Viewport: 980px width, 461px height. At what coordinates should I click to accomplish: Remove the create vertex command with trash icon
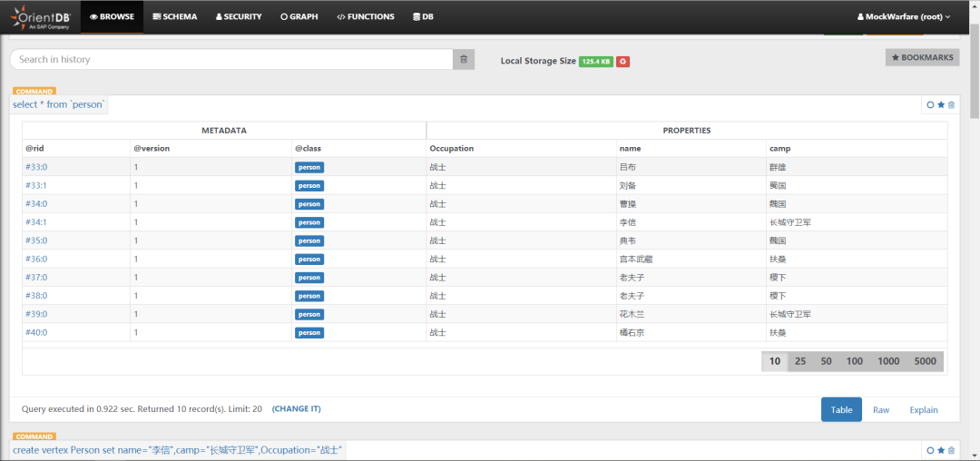[x=951, y=450]
